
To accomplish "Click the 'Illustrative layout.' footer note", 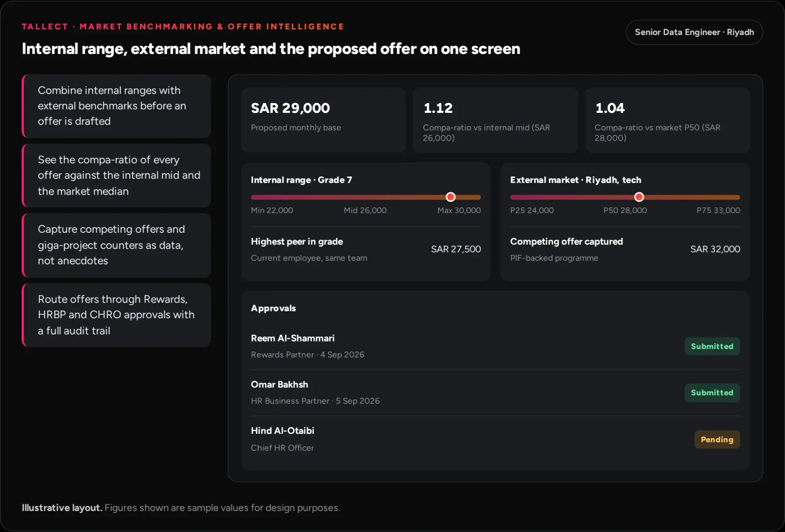I will click(x=62, y=507).
